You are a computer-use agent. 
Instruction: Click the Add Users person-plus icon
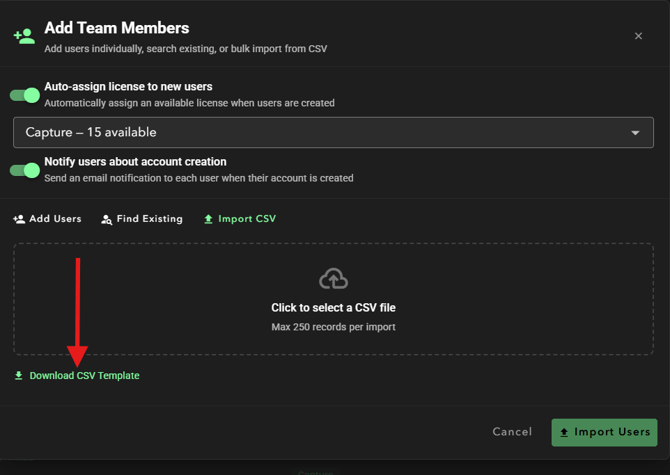tap(19, 219)
